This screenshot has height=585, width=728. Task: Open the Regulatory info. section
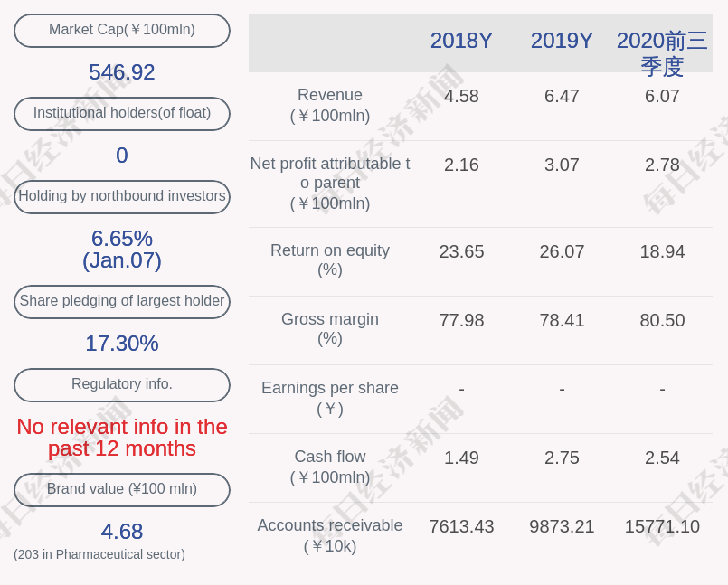121,384
